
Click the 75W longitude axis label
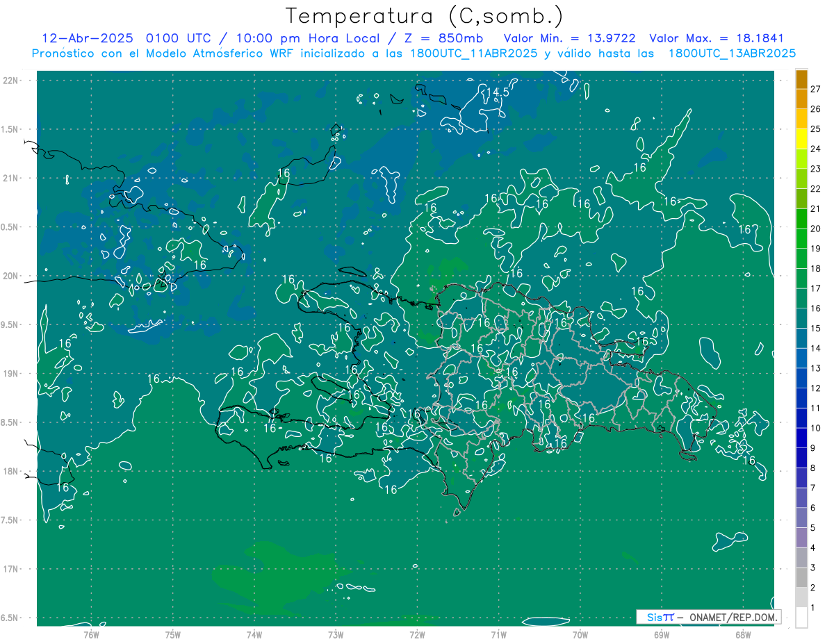tap(173, 634)
